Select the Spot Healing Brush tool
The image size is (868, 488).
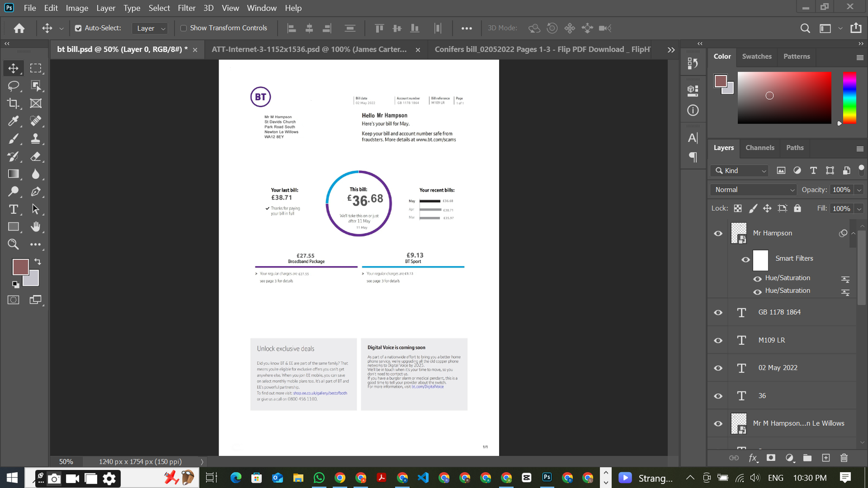point(36,121)
